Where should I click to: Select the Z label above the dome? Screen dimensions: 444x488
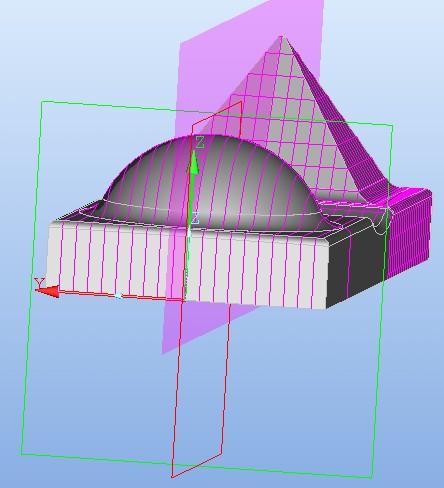[x=200, y=142]
